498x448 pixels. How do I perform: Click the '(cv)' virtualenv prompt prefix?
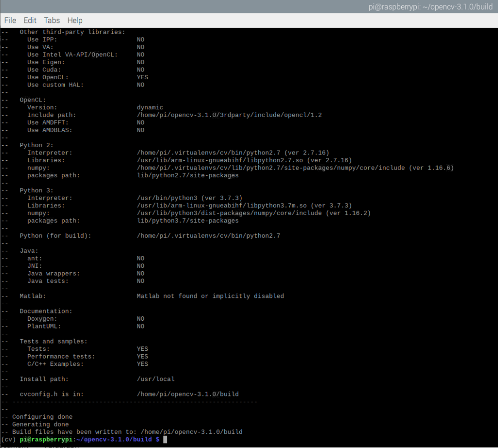pos(8,440)
